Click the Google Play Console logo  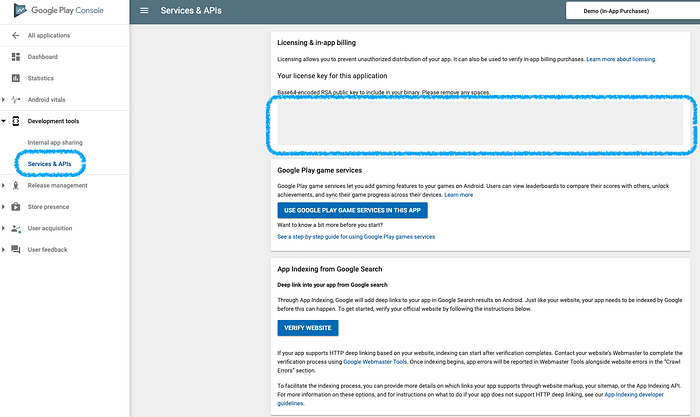click(58, 10)
